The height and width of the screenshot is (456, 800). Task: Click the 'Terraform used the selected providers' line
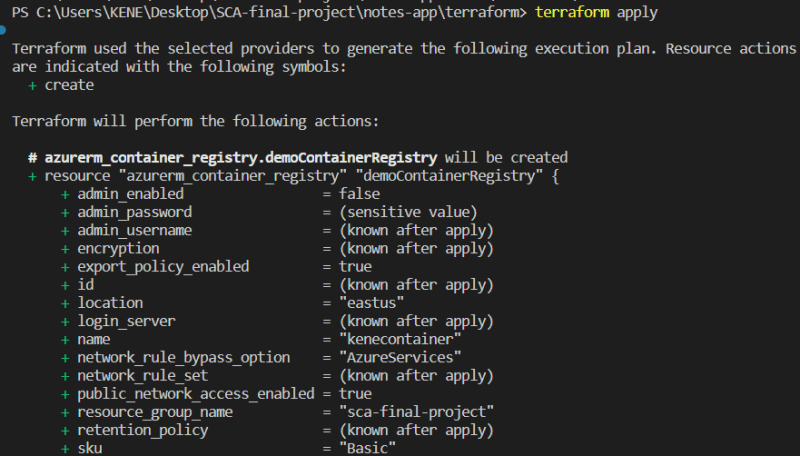404,48
